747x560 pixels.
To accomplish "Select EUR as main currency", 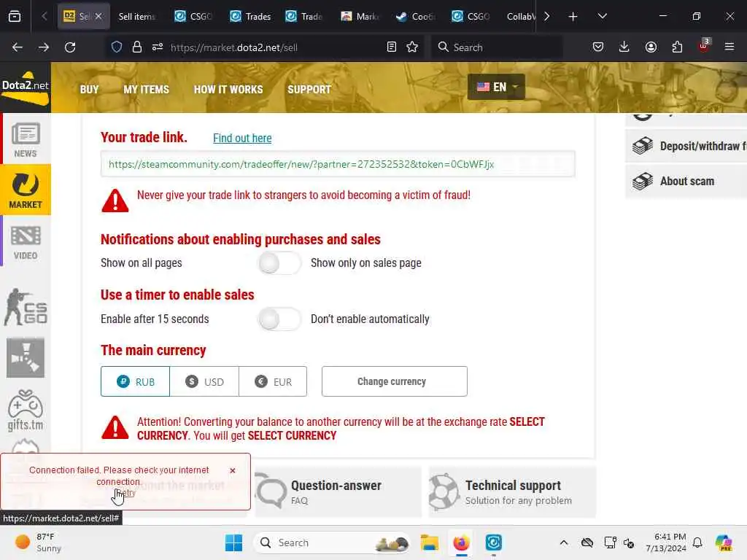I will (273, 381).
